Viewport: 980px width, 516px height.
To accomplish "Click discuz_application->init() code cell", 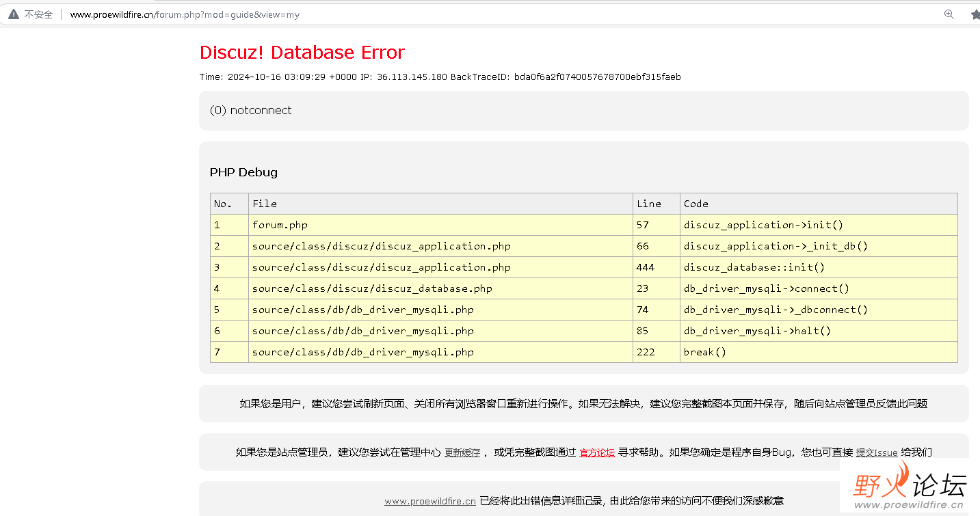I will [x=819, y=225].
